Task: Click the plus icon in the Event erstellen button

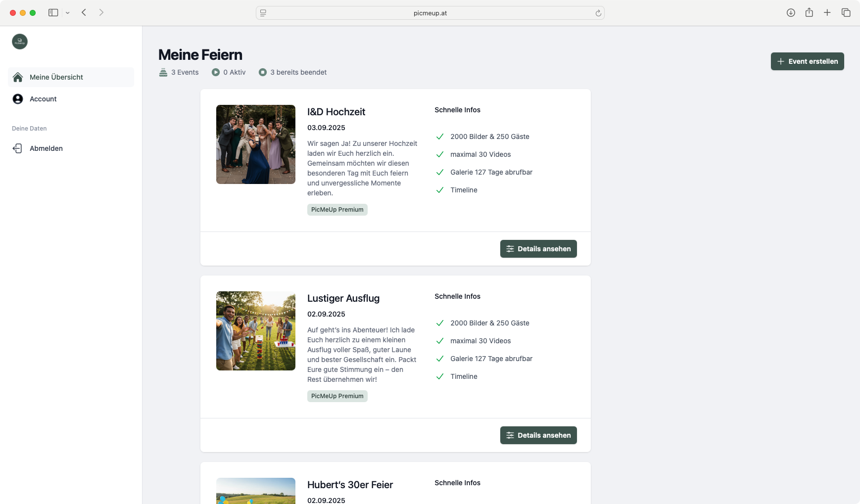Action: tap(780, 61)
